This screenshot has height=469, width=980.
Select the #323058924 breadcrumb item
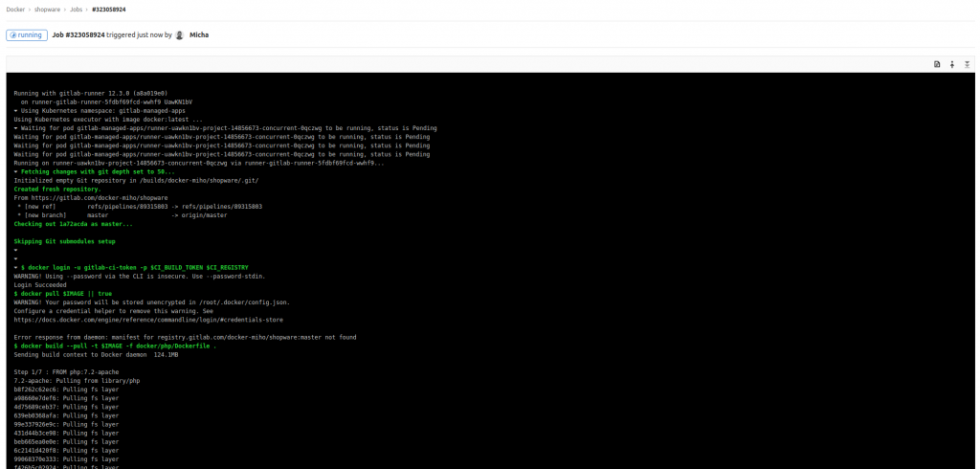(108, 10)
